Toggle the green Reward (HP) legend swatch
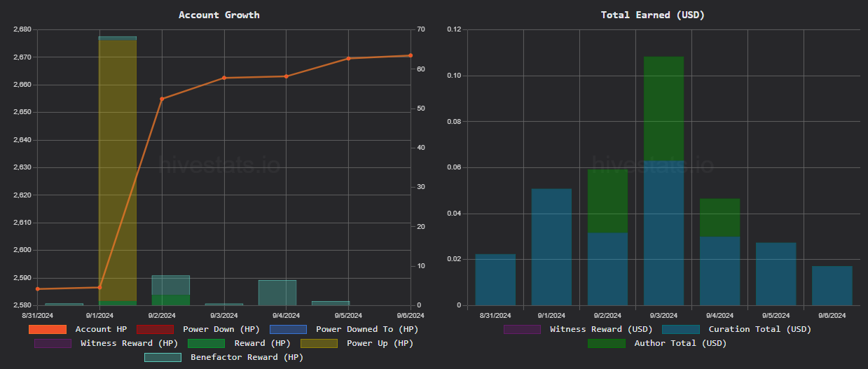 (x=206, y=343)
